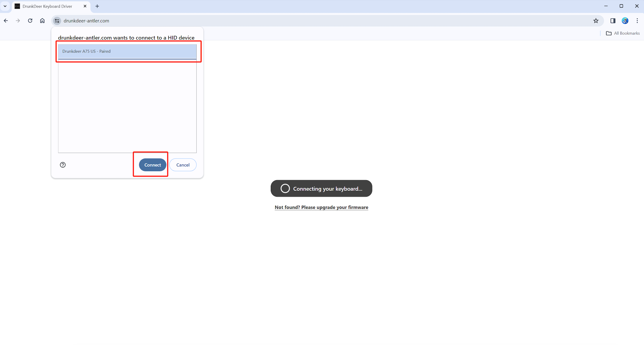Click the browser Forward arrow
The width and height of the screenshot is (644, 345).
(x=18, y=21)
